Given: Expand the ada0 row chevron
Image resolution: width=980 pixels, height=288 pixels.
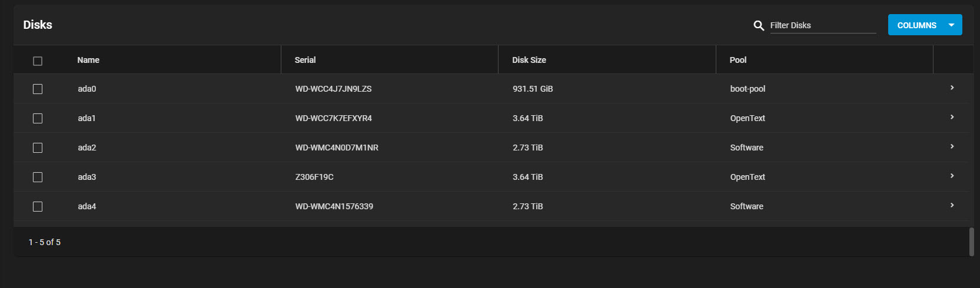Looking at the screenshot, I should [x=952, y=88].
